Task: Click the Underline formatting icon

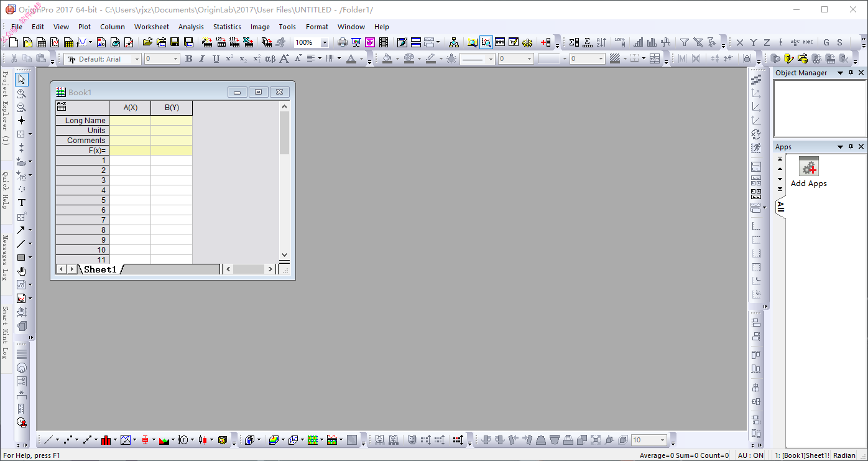Action: [216, 58]
